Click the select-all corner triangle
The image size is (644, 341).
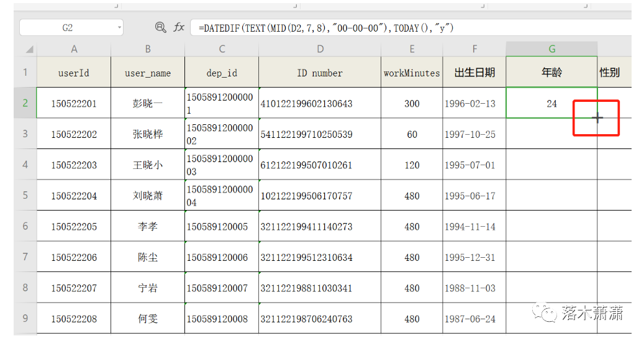(29, 50)
